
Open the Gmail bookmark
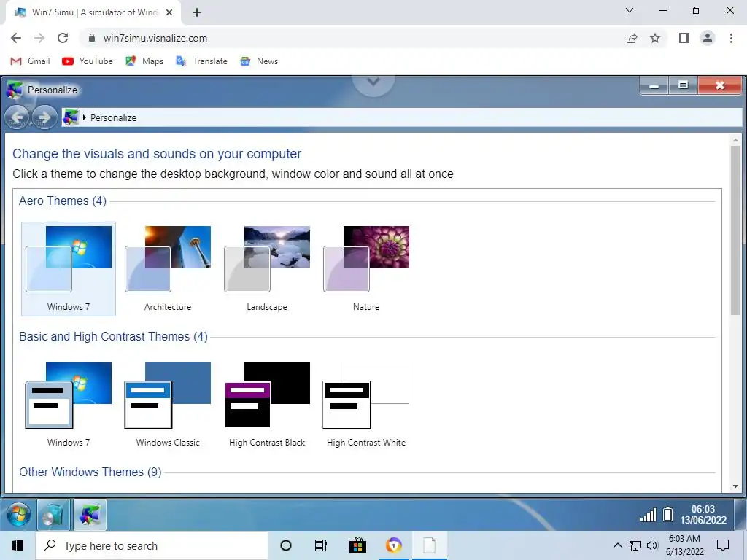(30, 61)
